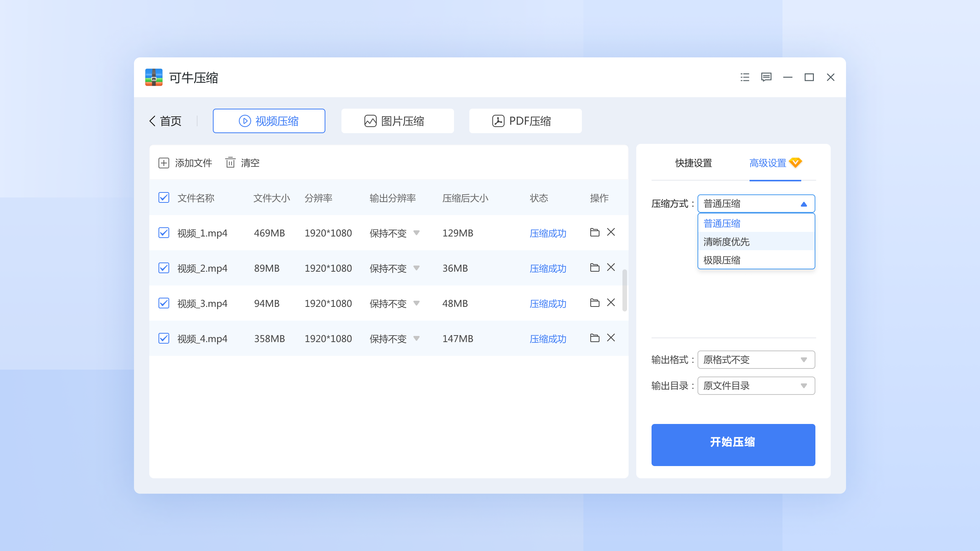Click the 清空 trash icon to clear list
The height and width of the screenshot is (551, 980).
pyautogui.click(x=231, y=163)
